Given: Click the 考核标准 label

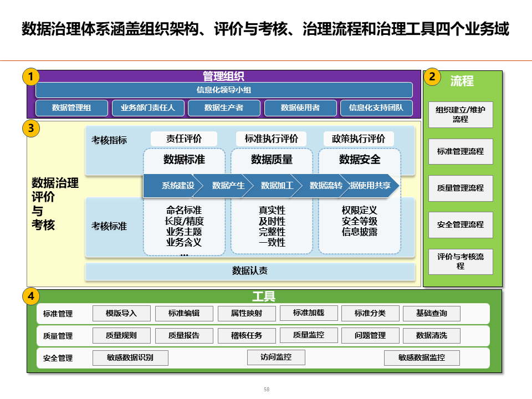Looking at the screenshot, I should [109, 226].
